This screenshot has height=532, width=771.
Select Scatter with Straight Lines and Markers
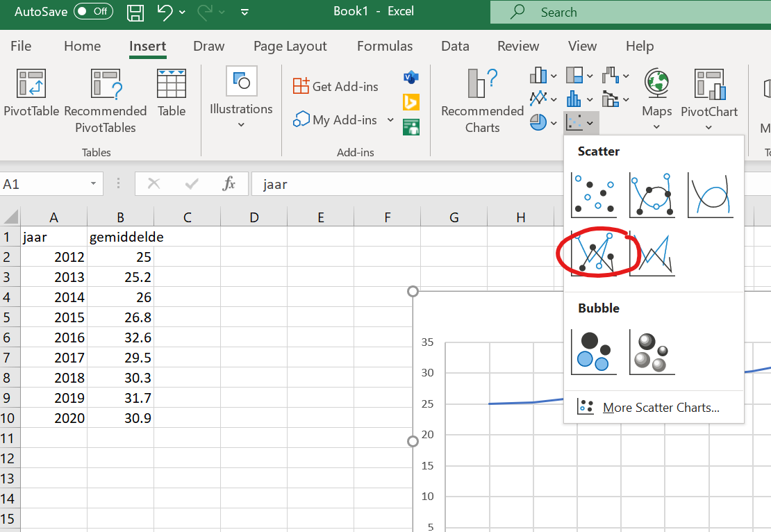click(593, 253)
